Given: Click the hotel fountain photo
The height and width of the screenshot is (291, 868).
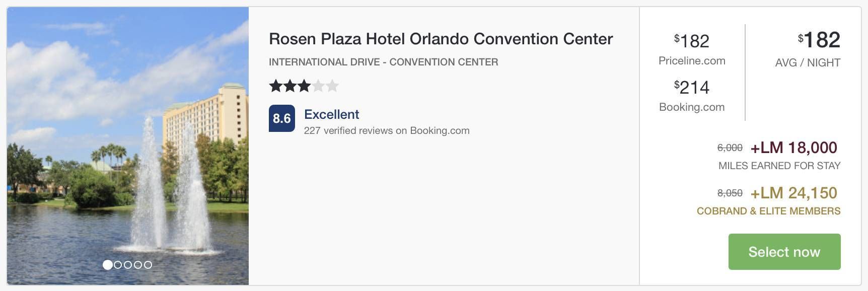Looking at the screenshot, I should (128, 146).
